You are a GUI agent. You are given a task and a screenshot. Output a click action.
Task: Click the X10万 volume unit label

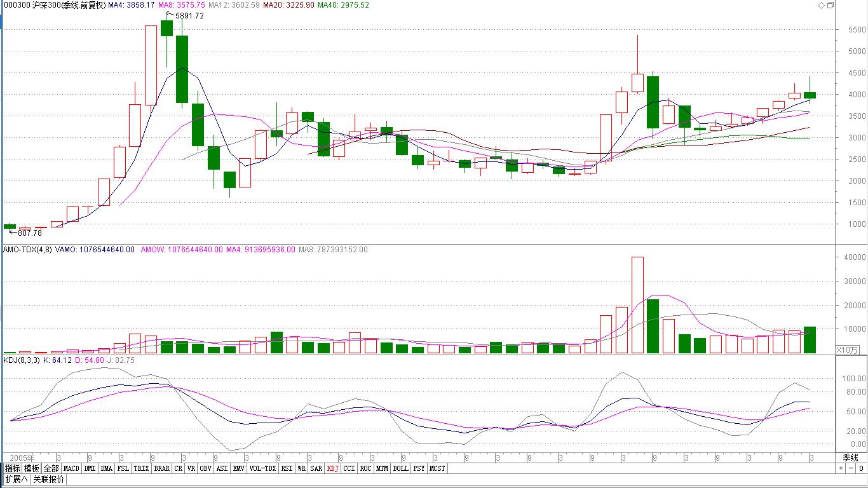tap(846, 350)
